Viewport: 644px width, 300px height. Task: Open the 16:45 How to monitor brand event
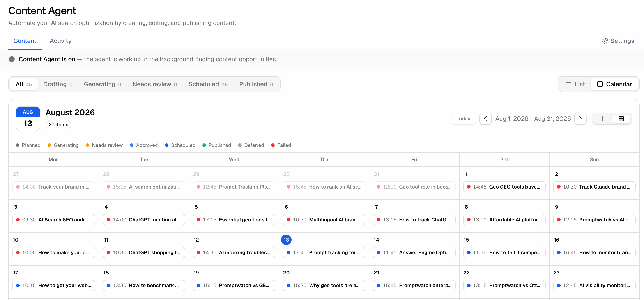[x=594, y=252]
